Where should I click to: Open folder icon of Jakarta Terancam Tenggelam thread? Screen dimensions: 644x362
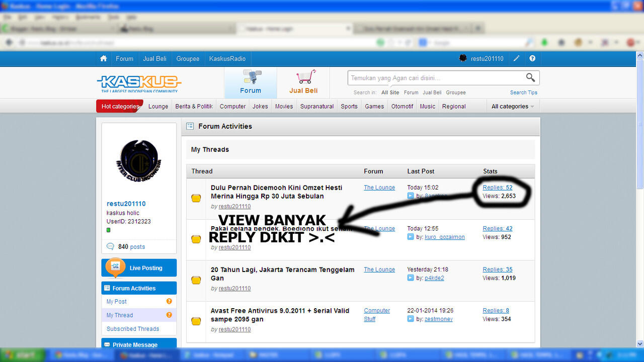tap(196, 280)
